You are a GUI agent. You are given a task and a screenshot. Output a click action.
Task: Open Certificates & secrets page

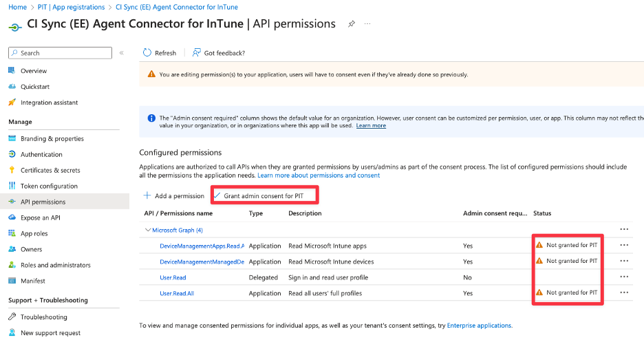[50, 170]
